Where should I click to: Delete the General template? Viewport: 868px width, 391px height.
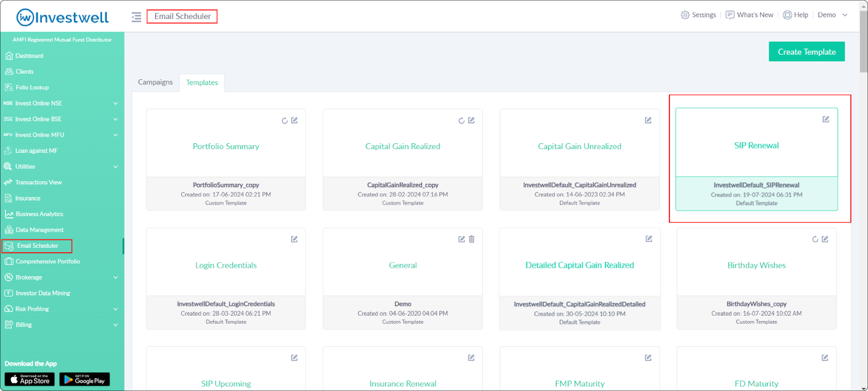[471, 239]
